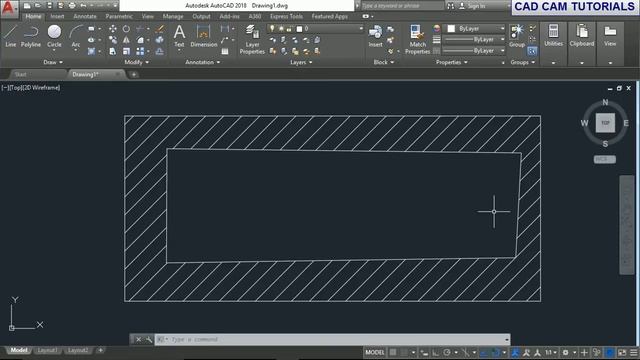Screen dimensions: 640x360
Task: Click the Group tool
Action: [517, 36]
